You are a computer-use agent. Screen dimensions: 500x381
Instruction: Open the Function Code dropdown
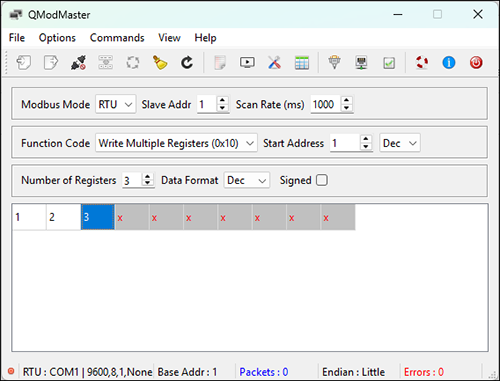(176, 143)
